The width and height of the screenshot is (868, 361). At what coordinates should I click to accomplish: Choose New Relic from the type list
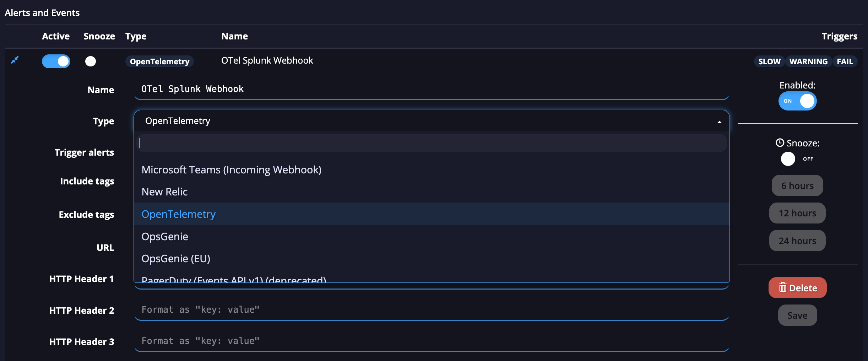[432, 192]
